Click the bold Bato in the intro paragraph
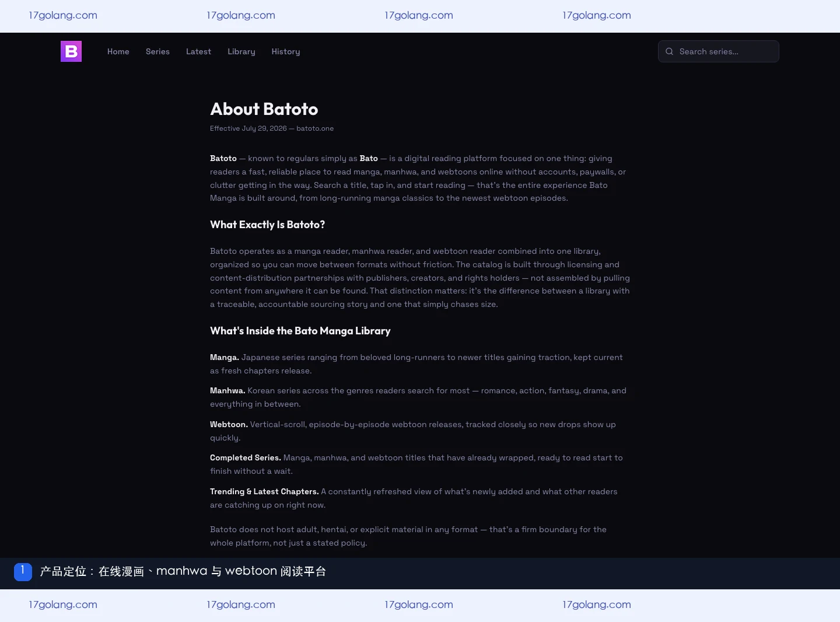840x622 pixels. (x=369, y=158)
